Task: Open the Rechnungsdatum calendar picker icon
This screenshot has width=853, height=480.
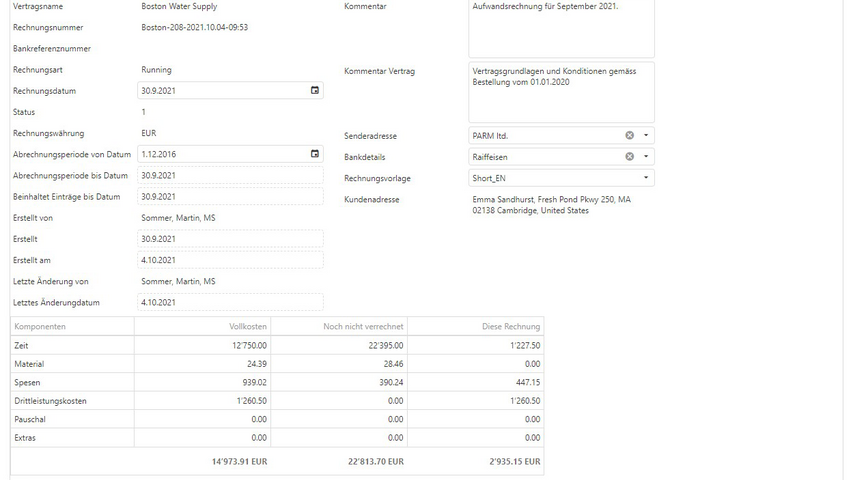Action: coord(315,91)
